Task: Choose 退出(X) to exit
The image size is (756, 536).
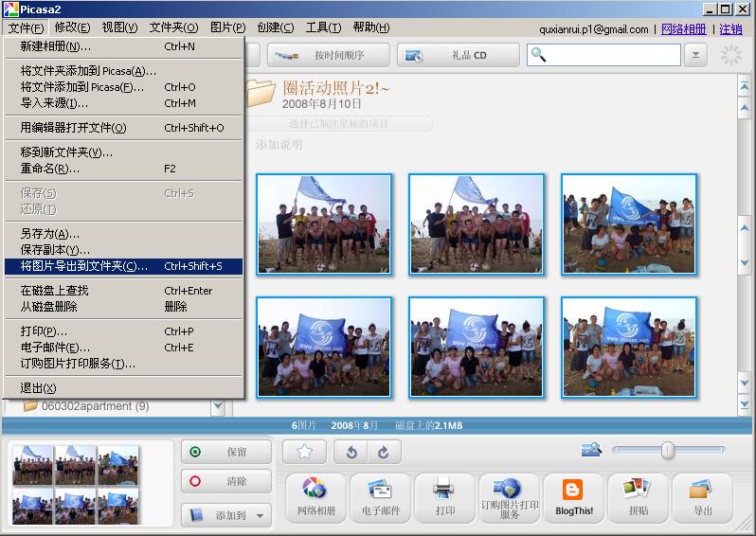Action: 123,388
